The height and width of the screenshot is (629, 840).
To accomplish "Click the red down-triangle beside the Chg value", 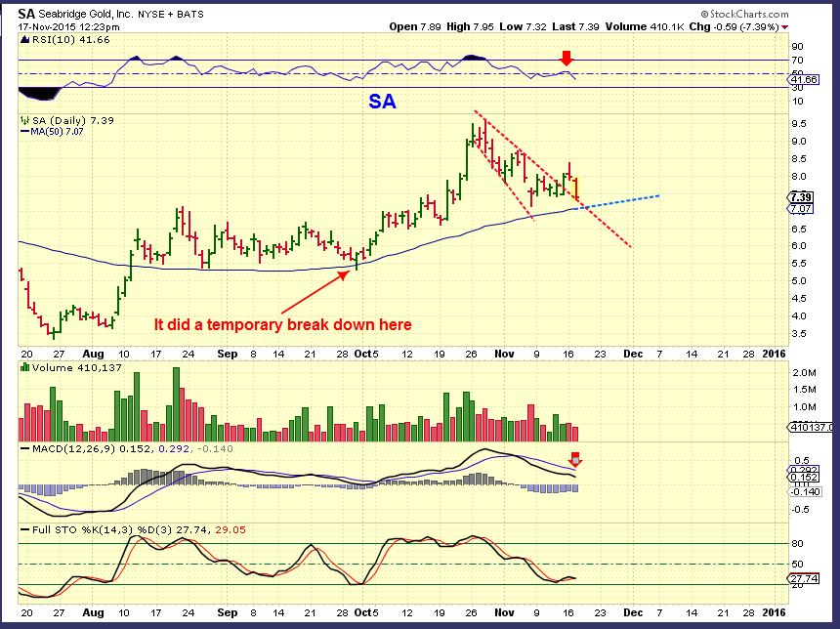I will point(785,27).
